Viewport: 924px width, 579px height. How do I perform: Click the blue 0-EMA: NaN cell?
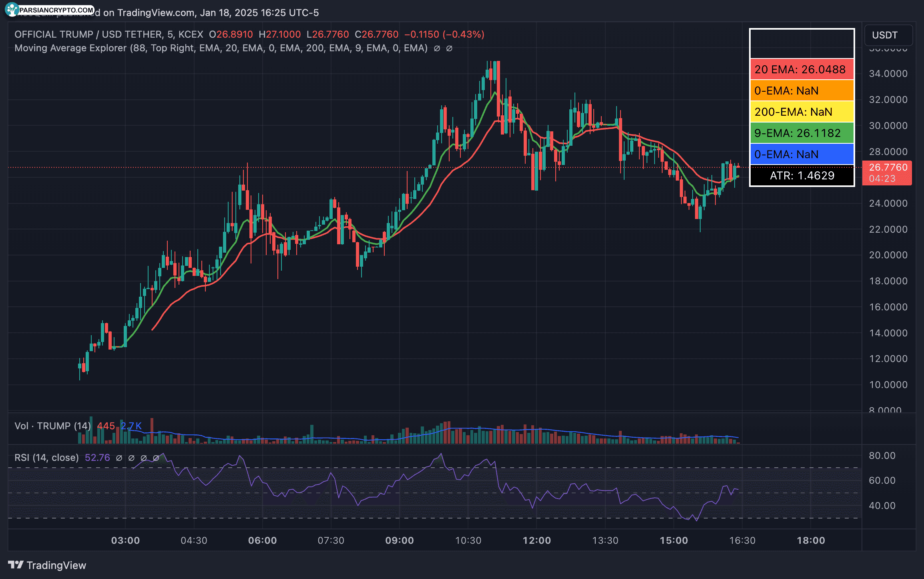[802, 154]
